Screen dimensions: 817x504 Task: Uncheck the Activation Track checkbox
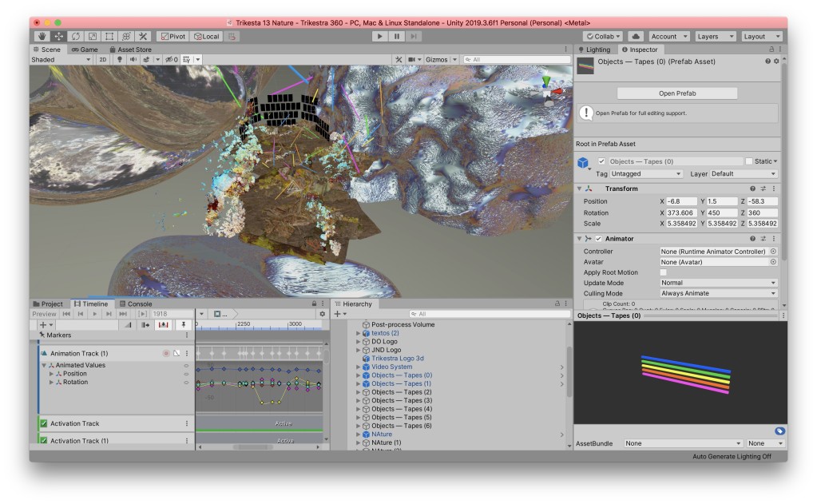click(44, 423)
